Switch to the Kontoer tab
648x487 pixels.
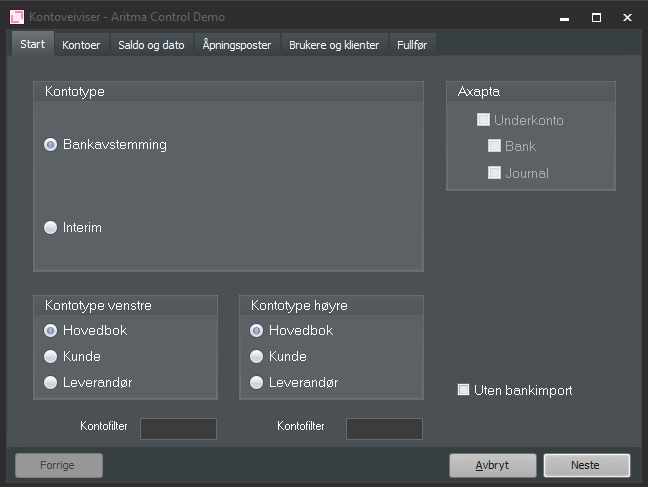click(81, 45)
